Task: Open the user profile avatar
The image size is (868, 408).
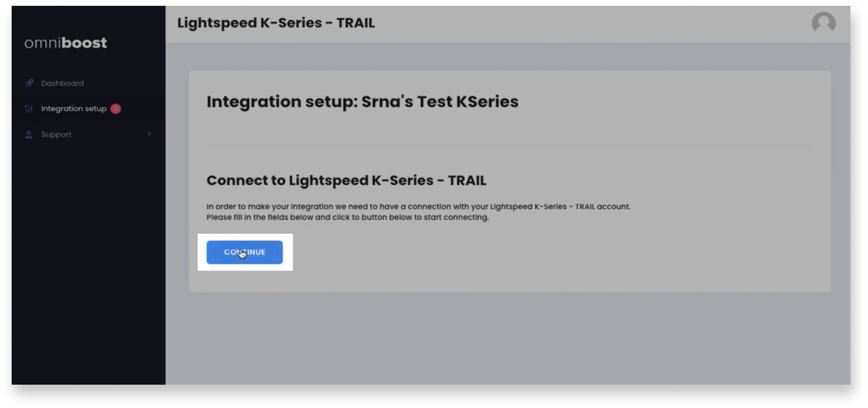Action: click(823, 23)
